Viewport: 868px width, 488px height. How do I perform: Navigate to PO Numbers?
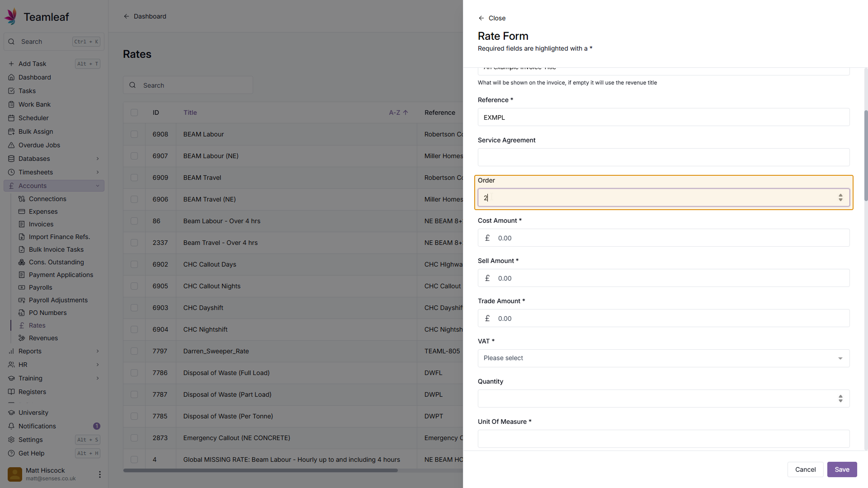coord(47,313)
